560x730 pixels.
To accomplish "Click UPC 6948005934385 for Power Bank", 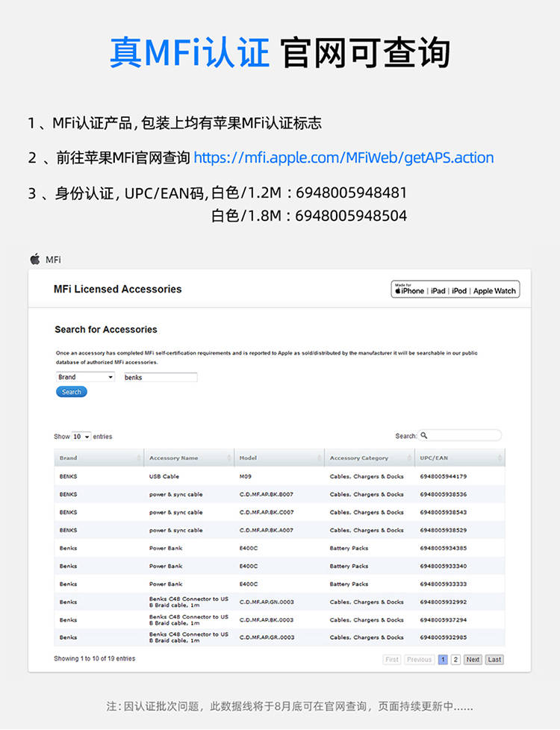I will coord(443,548).
